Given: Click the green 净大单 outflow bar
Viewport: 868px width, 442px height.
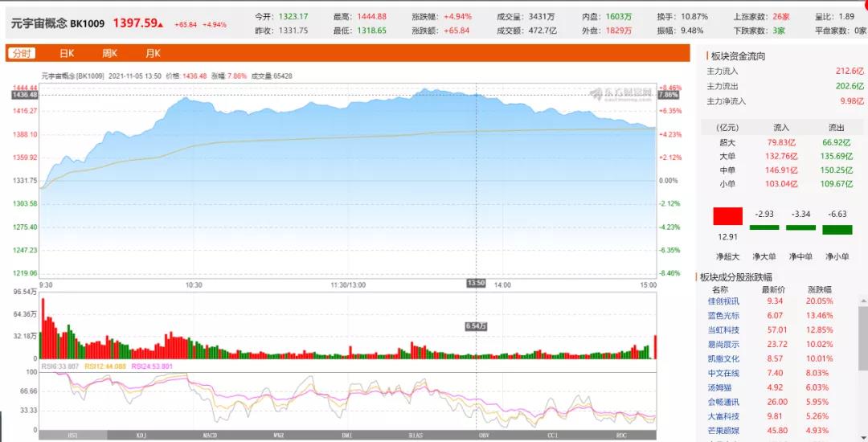Looking at the screenshot, I should 764,227.
